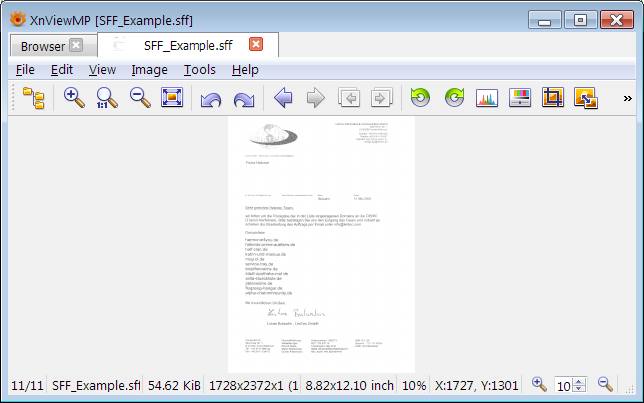Rotate image counter-clockwise green icon
Viewport: 644px width, 403px height.
[420, 98]
